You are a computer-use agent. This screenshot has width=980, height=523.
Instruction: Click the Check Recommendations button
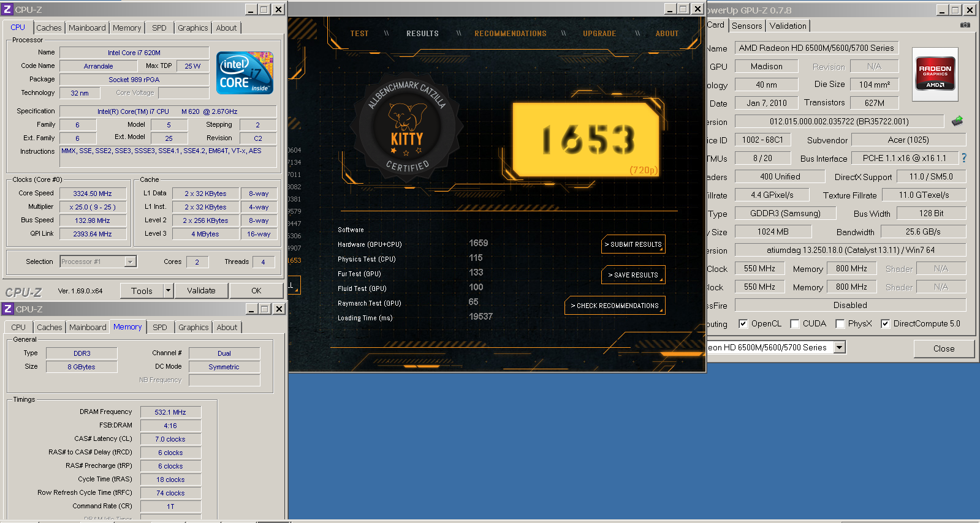point(615,306)
